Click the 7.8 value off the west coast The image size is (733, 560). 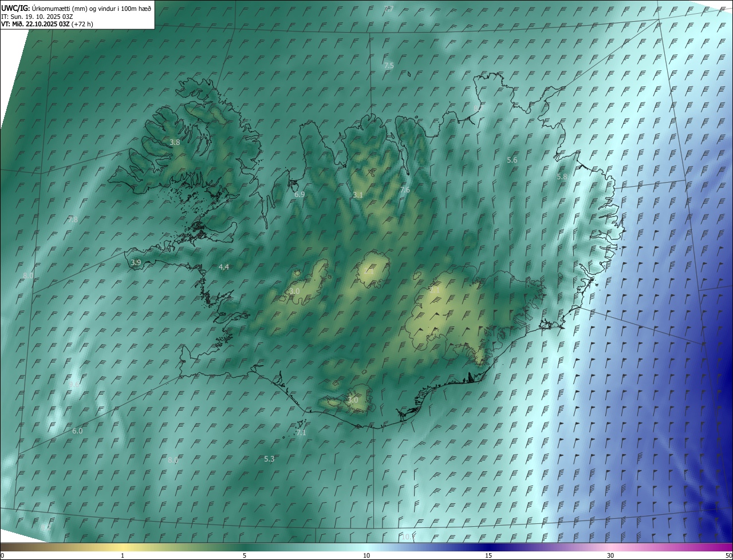[73, 219]
